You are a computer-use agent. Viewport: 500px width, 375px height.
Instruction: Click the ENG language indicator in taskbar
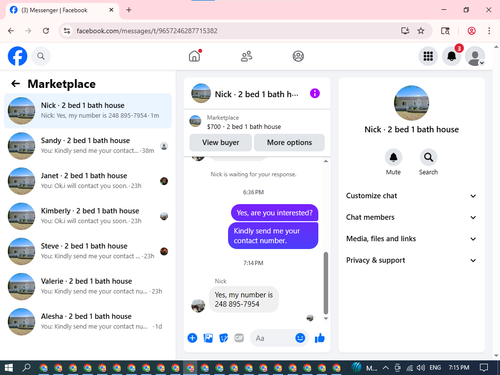coord(435,368)
